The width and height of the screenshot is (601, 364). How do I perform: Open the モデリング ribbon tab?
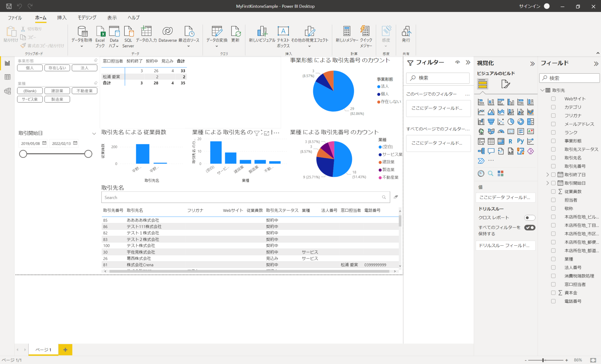[86, 18]
